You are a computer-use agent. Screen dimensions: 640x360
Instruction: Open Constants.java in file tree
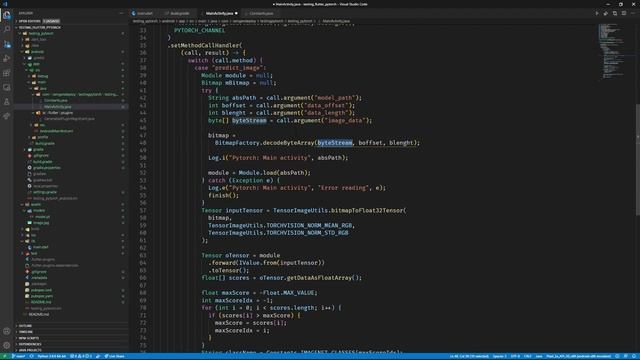pos(56,100)
